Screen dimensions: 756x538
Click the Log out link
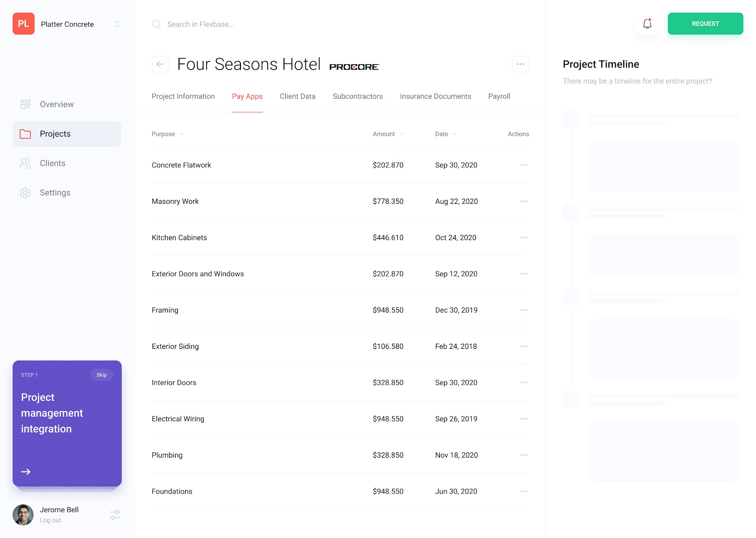(51, 521)
